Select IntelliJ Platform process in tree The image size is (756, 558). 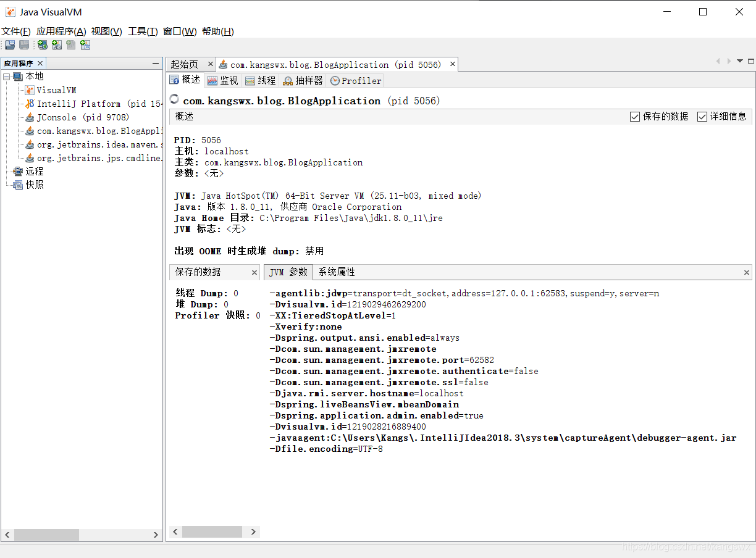pos(99,104)
